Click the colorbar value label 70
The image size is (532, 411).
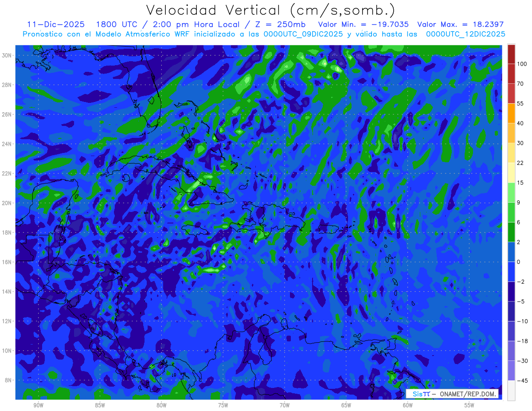click(520, 84)
